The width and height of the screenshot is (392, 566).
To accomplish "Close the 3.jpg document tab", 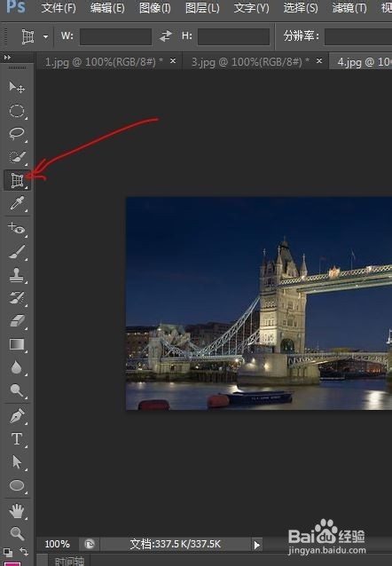I will pos(319,61).
